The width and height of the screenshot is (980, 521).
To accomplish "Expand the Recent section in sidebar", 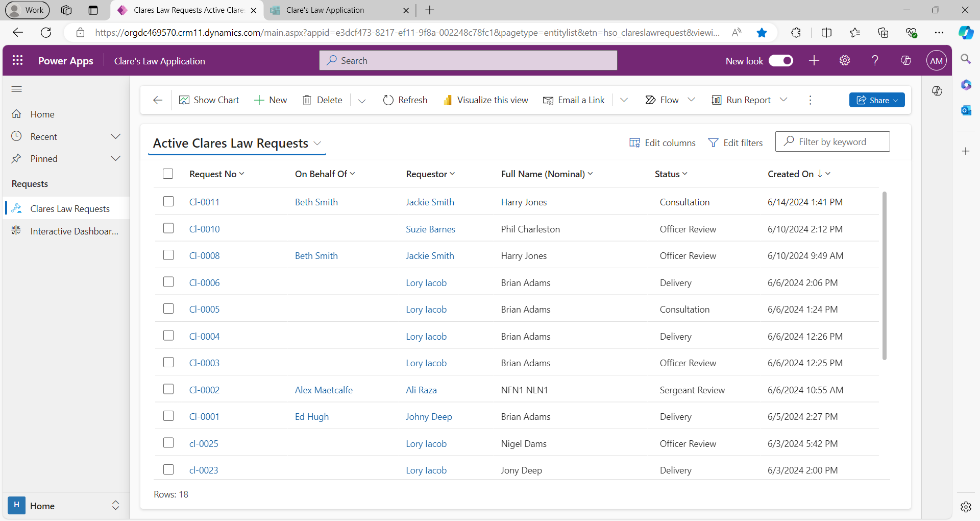I will pyautogui.click(x=116, y=136).
